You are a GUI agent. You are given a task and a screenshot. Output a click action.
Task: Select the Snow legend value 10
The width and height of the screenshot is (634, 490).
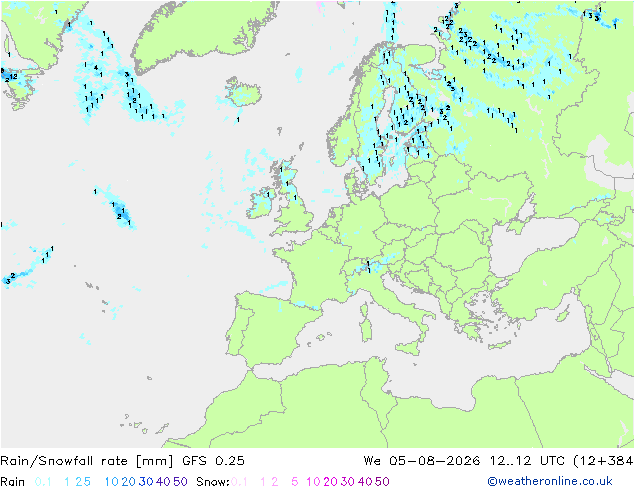[x=313, y=482]
